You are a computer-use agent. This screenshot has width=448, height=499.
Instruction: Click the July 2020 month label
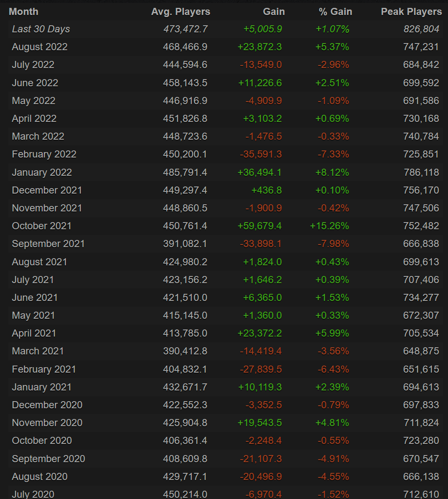33,494
